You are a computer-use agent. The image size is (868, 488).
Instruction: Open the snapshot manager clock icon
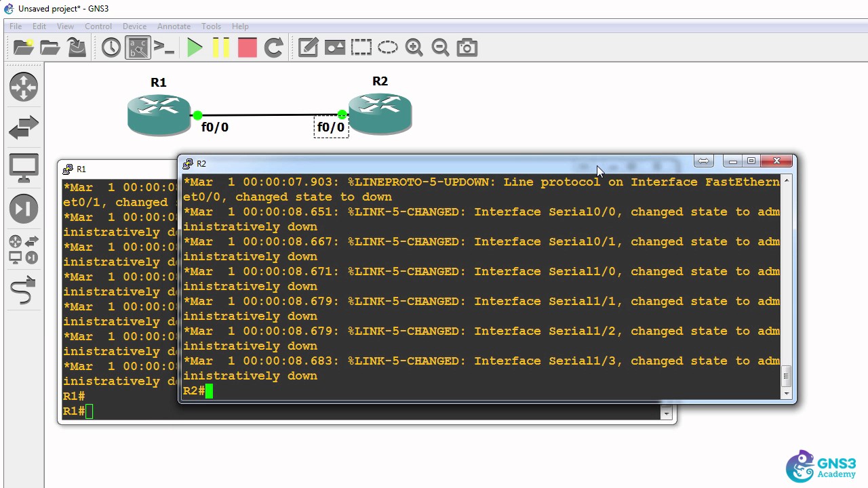pyautogui.click(x=111, y=47)
